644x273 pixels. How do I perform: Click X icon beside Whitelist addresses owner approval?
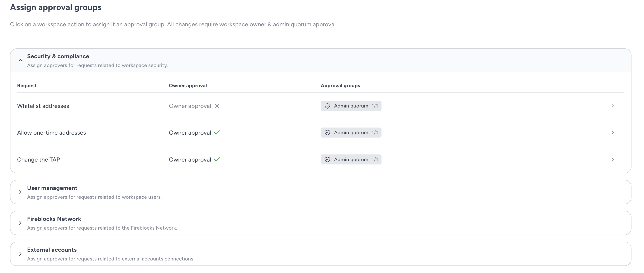coord(217,106)
